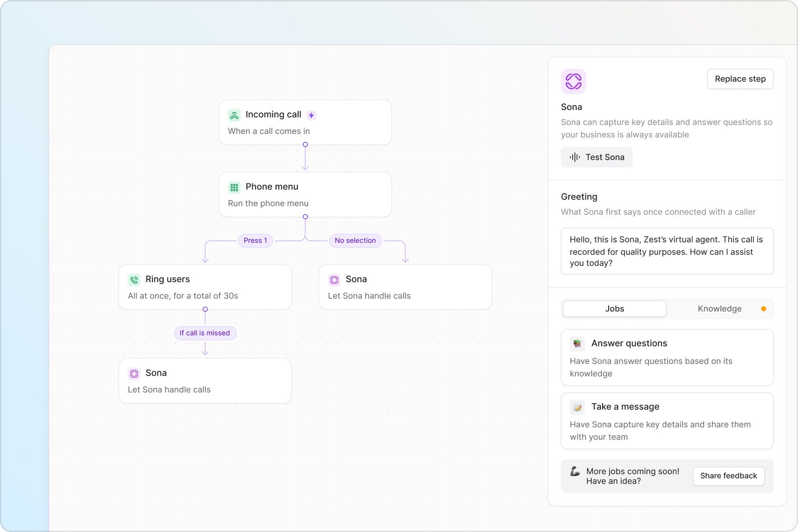Click the Share feedback button
Viewport: 798px width, 532px height.
point(729,476)
